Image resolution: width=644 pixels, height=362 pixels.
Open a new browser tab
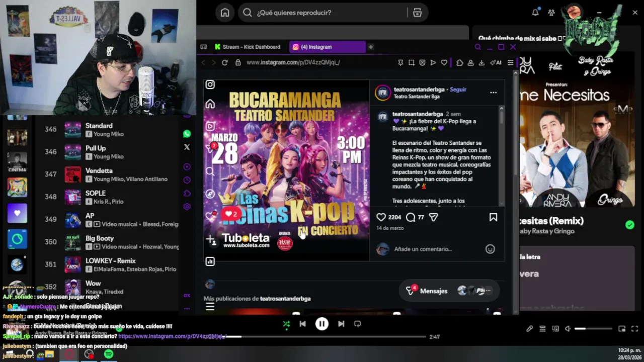(x=371, y=47)
